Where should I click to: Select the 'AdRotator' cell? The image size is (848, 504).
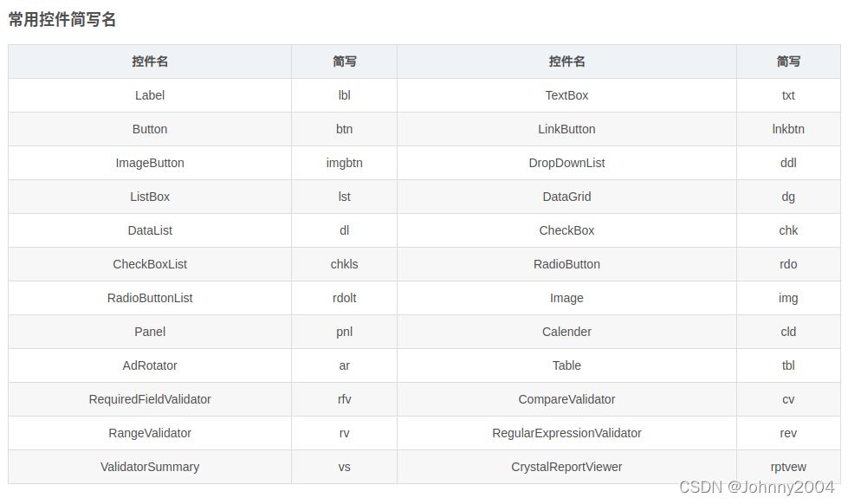pyautogui.click(x=150, y=365)
